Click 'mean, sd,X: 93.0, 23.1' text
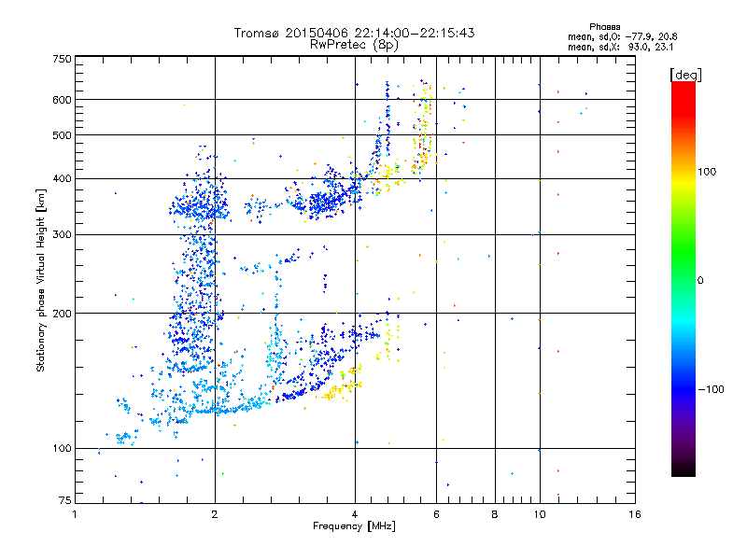 click(620, 48)
